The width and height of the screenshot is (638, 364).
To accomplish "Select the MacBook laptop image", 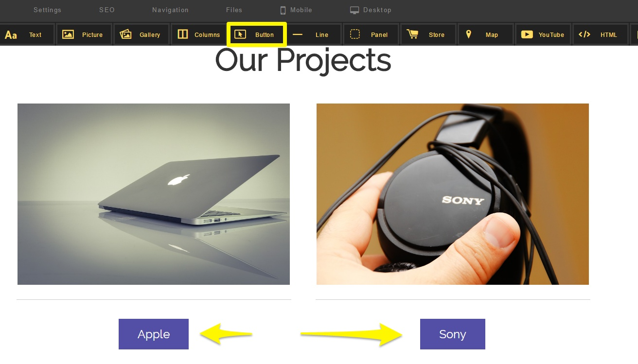I will pyautogui.click(x=154, y=194).
